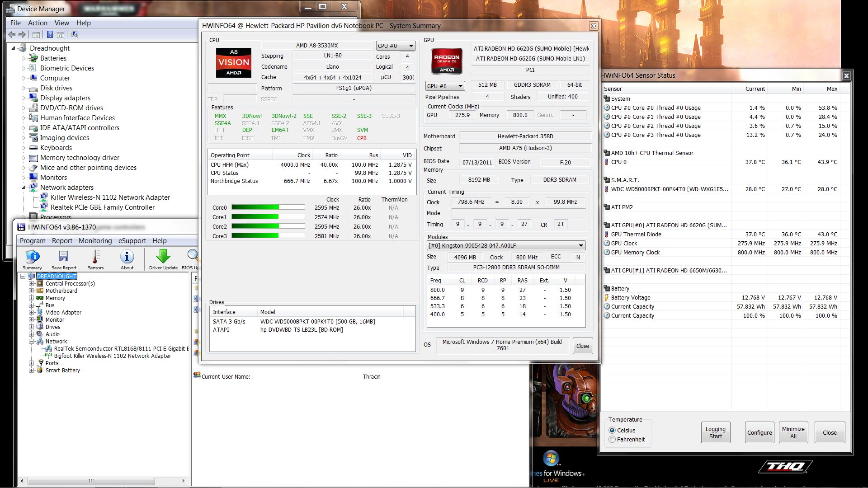Screen dimensions: 868x488
Task: Click the About info icon
Action: click(127, 260)
